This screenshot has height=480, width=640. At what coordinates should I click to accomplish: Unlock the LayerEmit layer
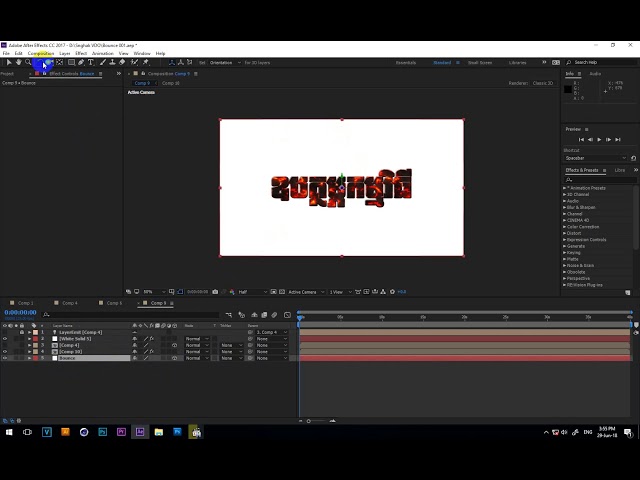(x=22, y=332)
